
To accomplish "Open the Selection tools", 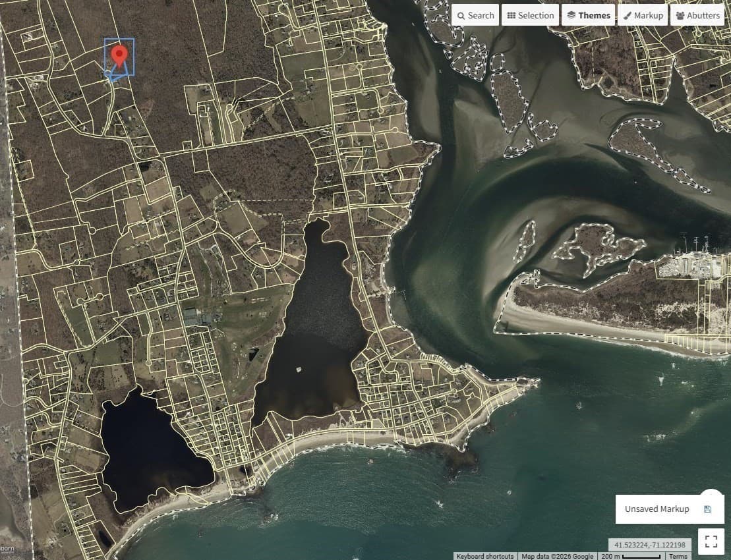I will tap(530, 15).
